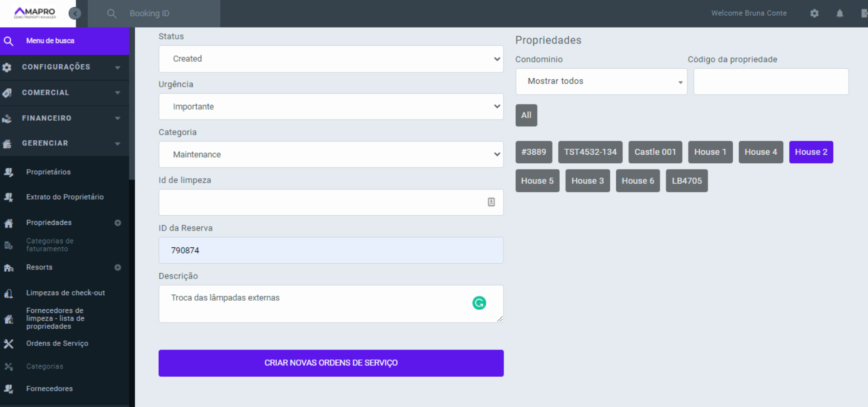868x407 pixels.
Task: Click the plus icon next to Resorts
Action: [118, 267]
